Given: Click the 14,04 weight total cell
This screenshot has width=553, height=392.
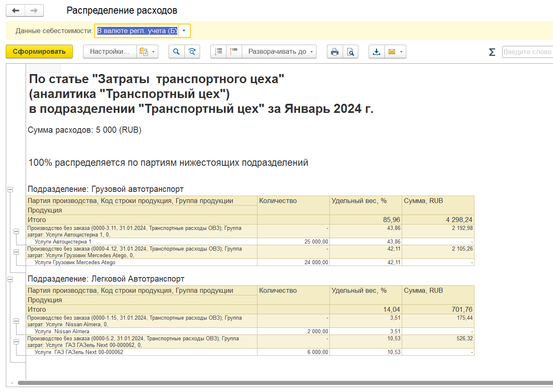Looking at the screenshot, I should tap(366, 309).
